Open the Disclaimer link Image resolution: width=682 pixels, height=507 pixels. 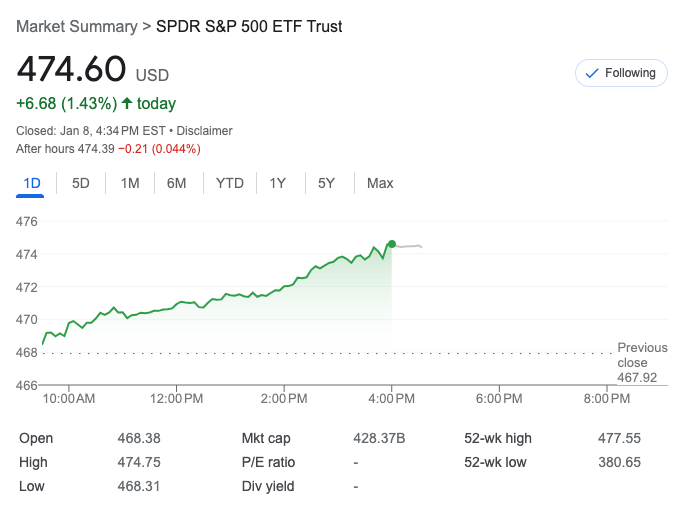click(204, 130)
